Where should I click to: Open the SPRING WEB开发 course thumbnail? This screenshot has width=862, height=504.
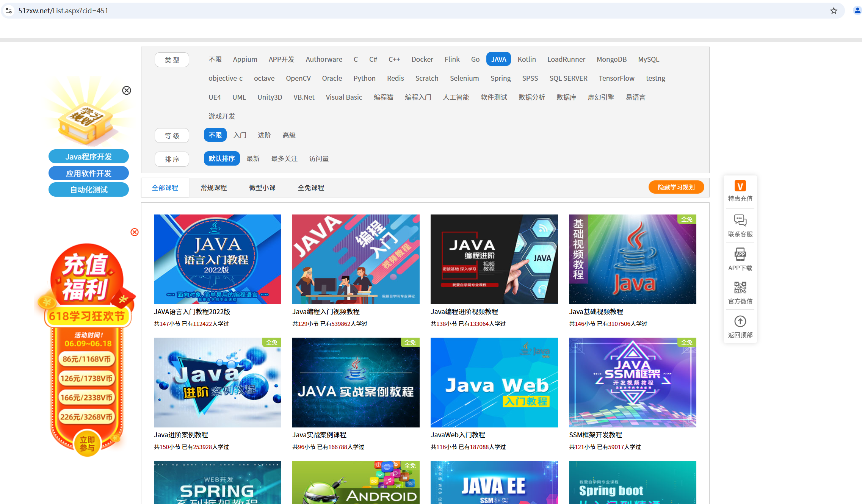point(218,482)
